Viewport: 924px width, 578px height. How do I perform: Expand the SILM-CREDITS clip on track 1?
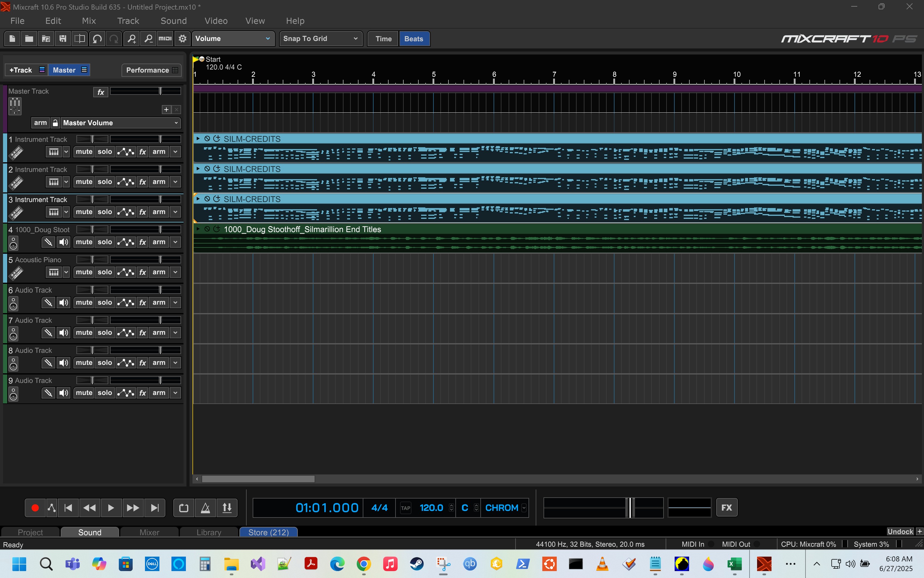pos(198,138)
